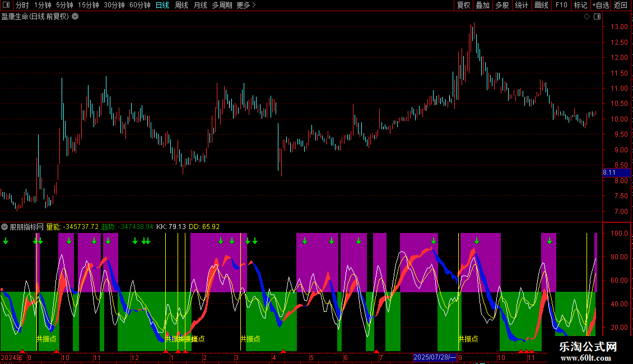The width and height of the screenshot is (633, 364).
Task: Open F10 company info
Action: [561, 5]
